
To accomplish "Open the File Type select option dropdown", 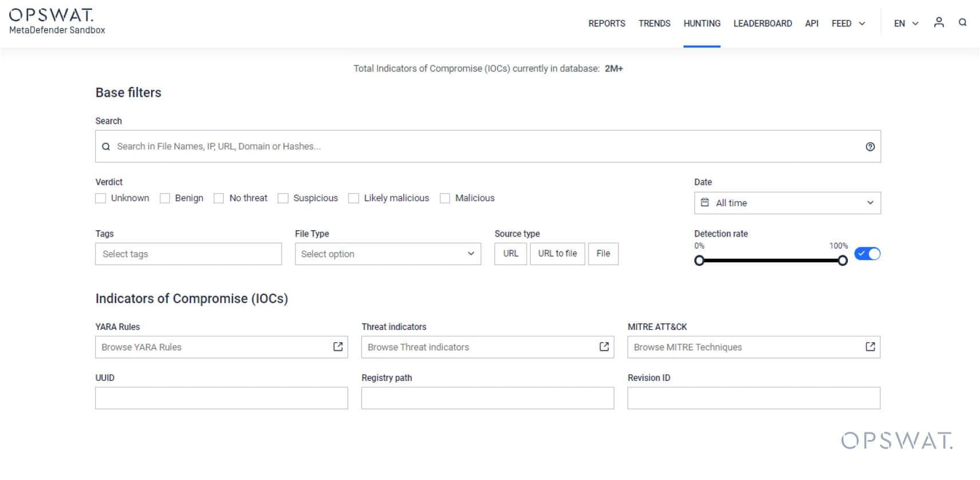I will coord(388,254).
